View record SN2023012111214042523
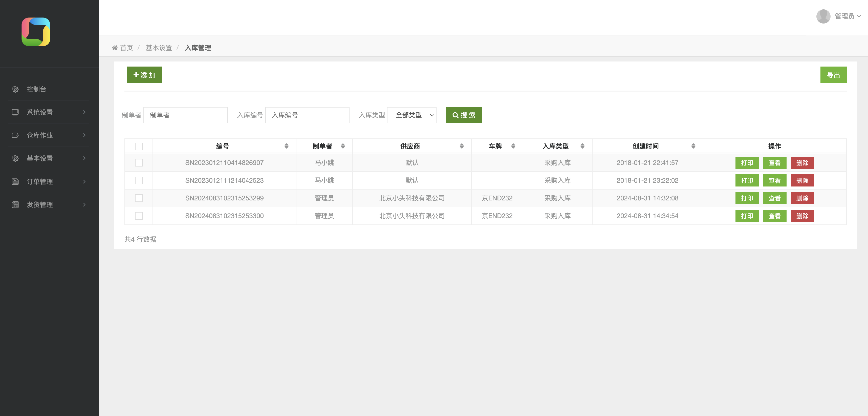 click(x=774, y=180)
